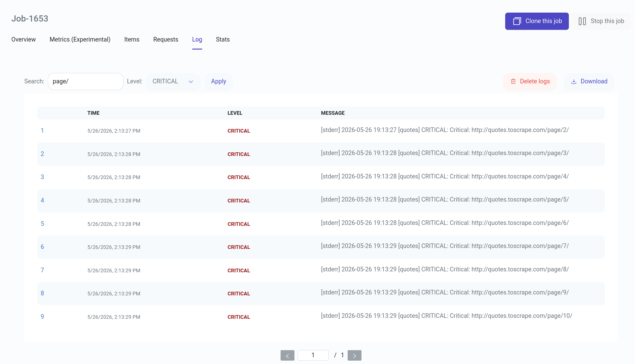Go to next page with right arrow
Viewport: 635px width, 364px height.
(x=354, y=355)
